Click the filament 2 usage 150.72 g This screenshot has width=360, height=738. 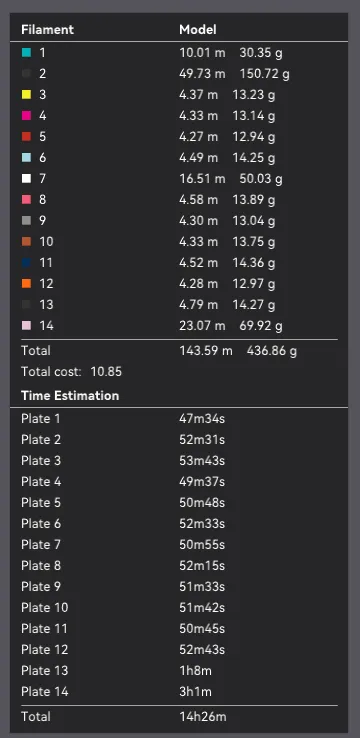click(x=264, y=74)
